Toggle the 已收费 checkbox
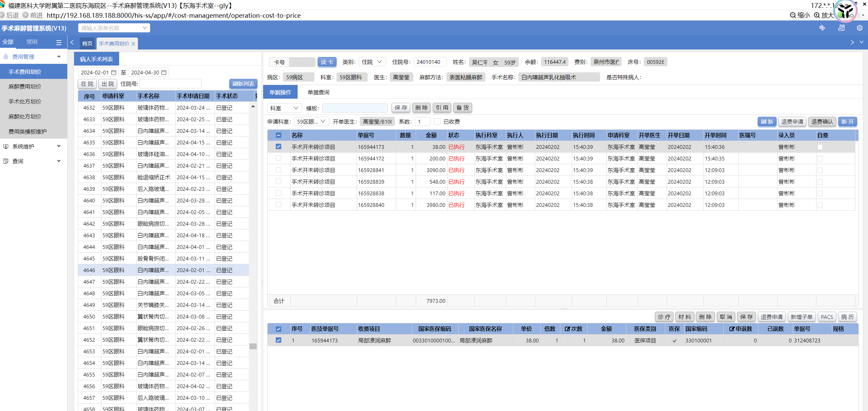The width and height of the screenshot is (868, 411). coord(437,122)
